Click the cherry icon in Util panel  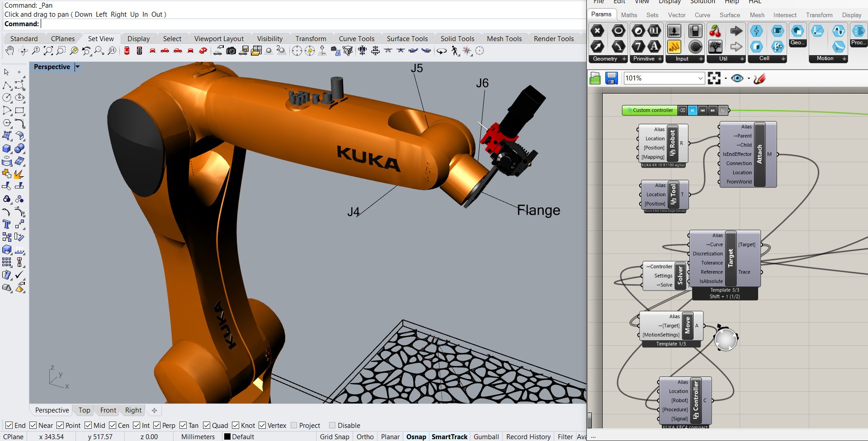pos(715,31)
